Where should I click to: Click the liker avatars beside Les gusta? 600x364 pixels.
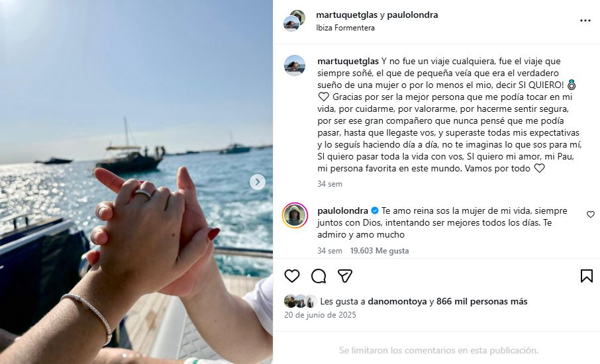(301, 301)
